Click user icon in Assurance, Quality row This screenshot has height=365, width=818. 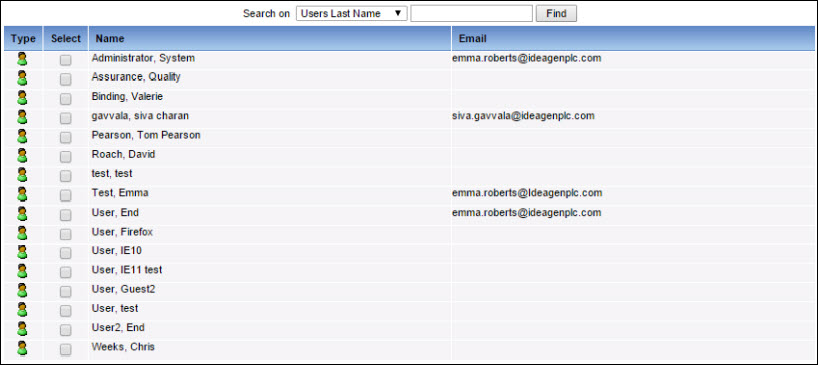[22, 78]
